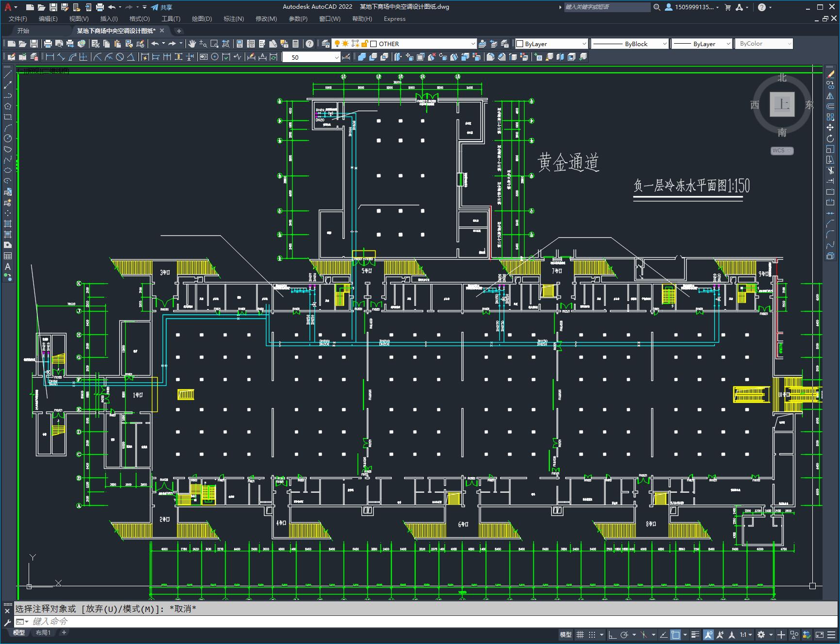
Task: Click the WCS button under the ViewCube
Action: tap(782, 150)
